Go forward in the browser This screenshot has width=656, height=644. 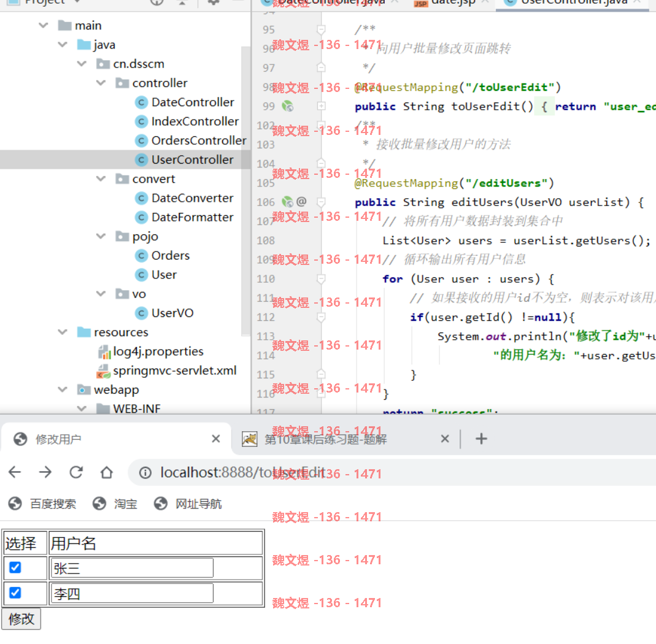[45, 472]
